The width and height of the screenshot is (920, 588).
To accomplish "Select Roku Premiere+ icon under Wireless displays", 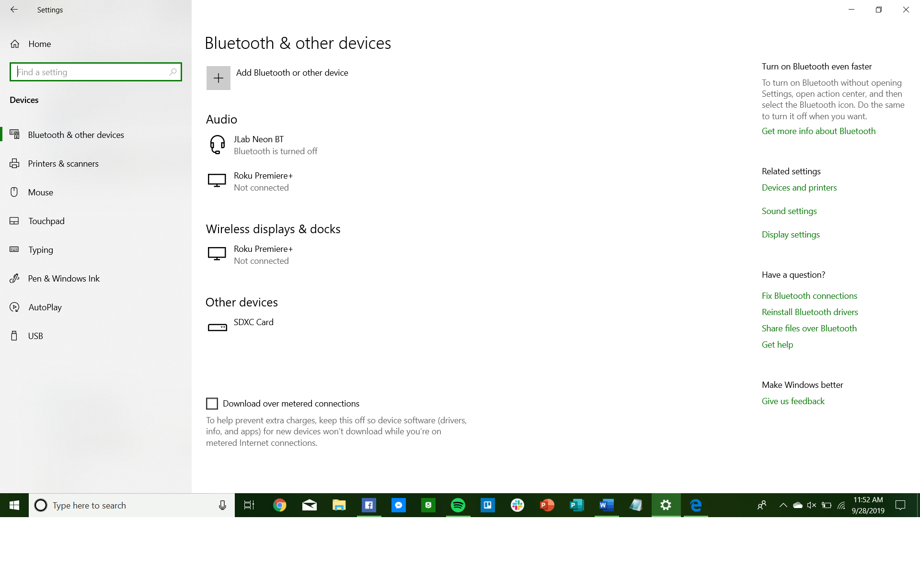I will [x=217, y=254].
